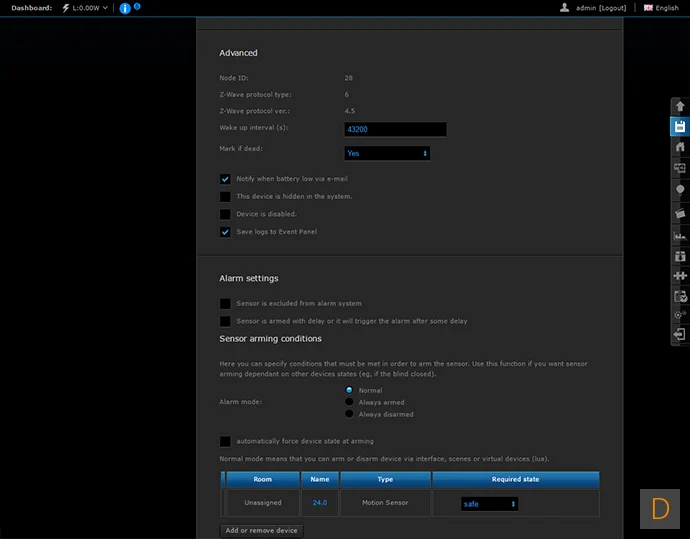Image resolution: width=690 pixels, height=539 pixels.
Task: Click the UK flag language icon
Action: [x=648, y=8]
